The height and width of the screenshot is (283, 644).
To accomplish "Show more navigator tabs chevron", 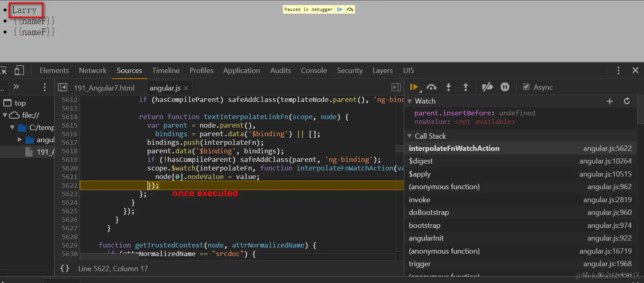I will click(16, 86).
